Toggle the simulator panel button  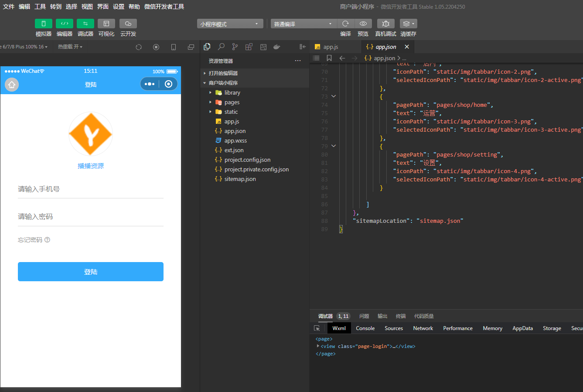click(x=43, y=24)
